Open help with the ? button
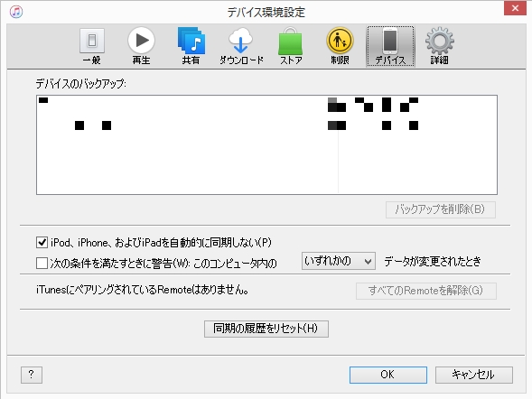The width and height of the screenshot is (532, 399). (32, 375)
